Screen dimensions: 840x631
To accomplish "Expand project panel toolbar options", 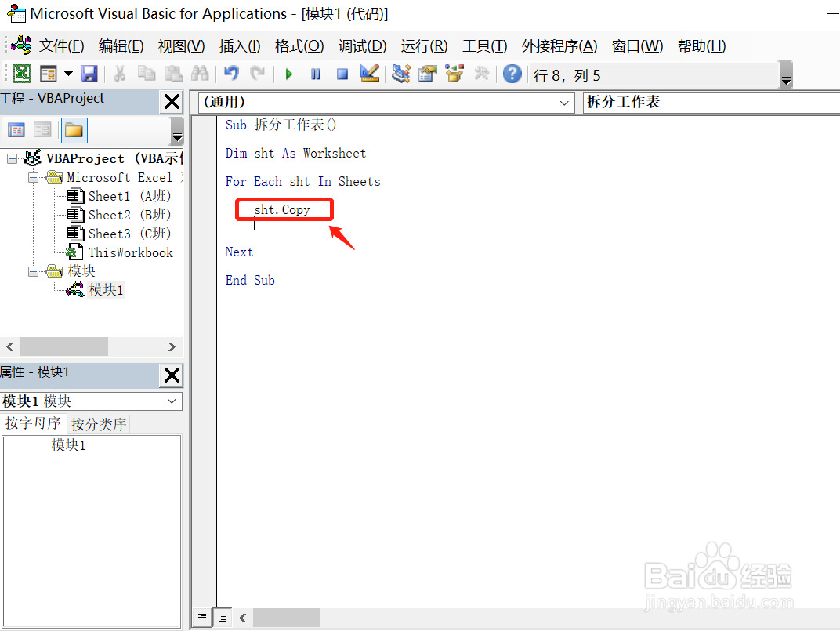I will 177,132.
